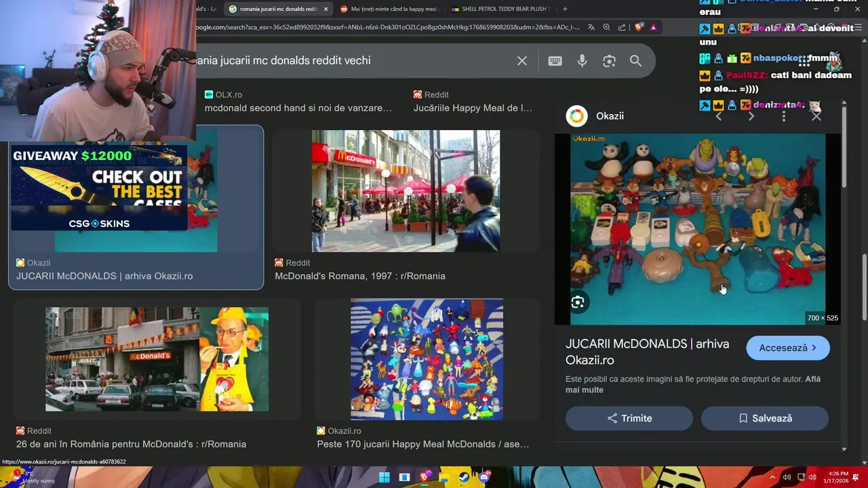The width and height of the screenshot is (868, 488).
Task: Open 26 de ani în România pentru McDonald's link
Action: [x=131, y=444]
